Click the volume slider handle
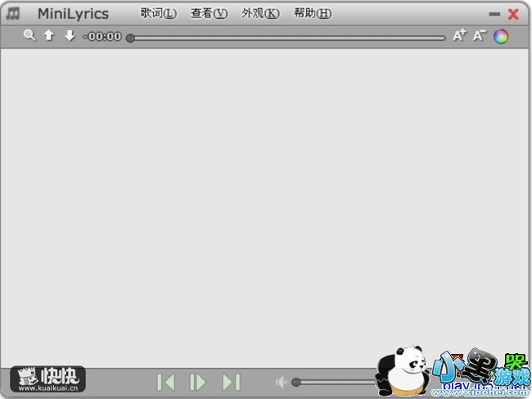The image size is (532, 399). 295,382
